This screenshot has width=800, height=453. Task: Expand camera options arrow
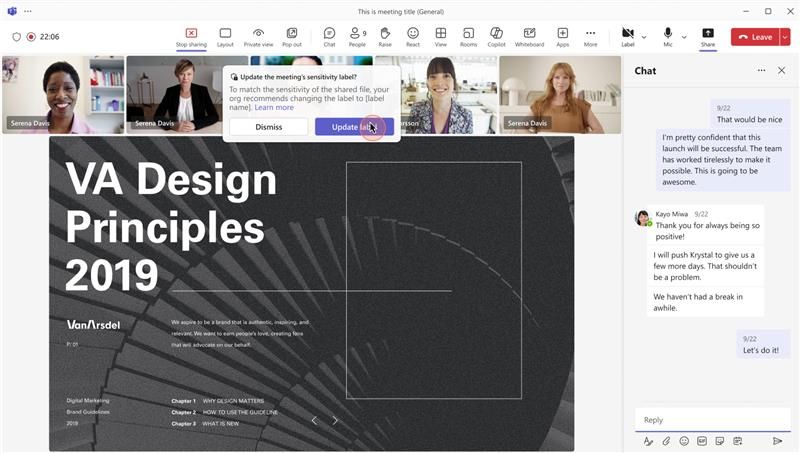tap(644, 37)
